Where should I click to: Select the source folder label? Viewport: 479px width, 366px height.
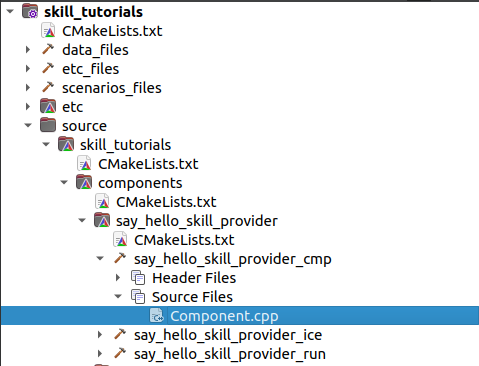pos(84,126)
